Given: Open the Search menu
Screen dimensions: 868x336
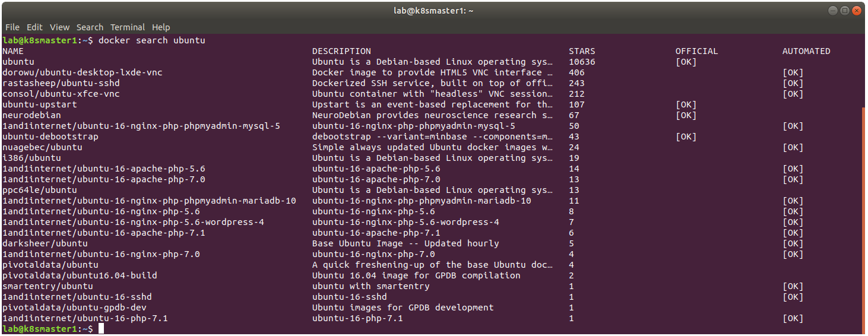Looking at the screenshot, I should pyautogui.click(x=90, y=27).
